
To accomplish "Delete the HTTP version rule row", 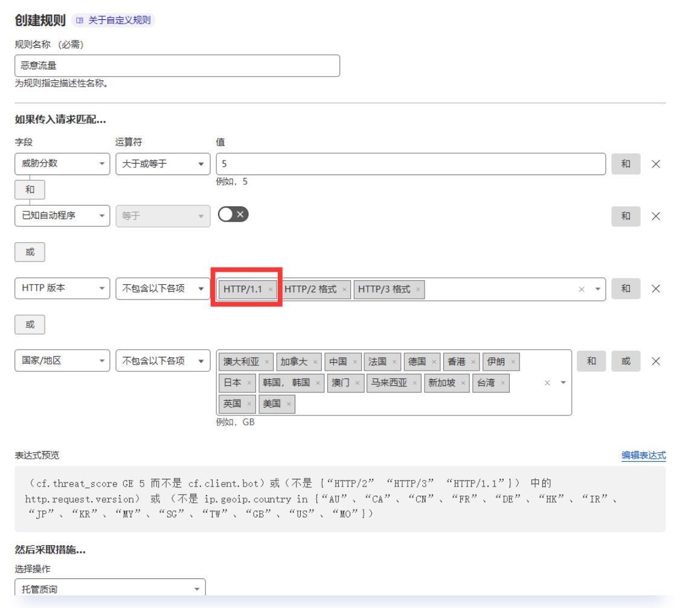I will pos(655,289).
